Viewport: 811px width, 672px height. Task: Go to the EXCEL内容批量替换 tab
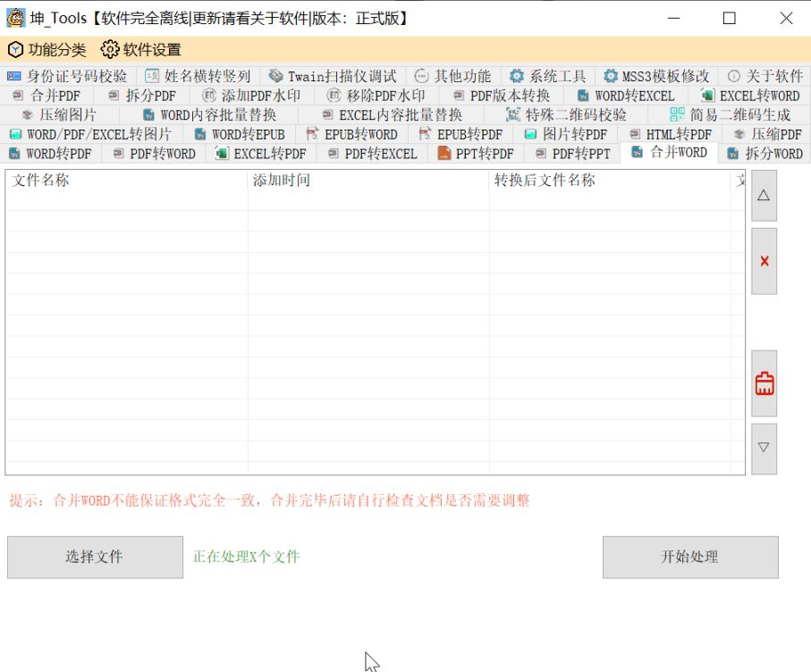pos(392,114)
